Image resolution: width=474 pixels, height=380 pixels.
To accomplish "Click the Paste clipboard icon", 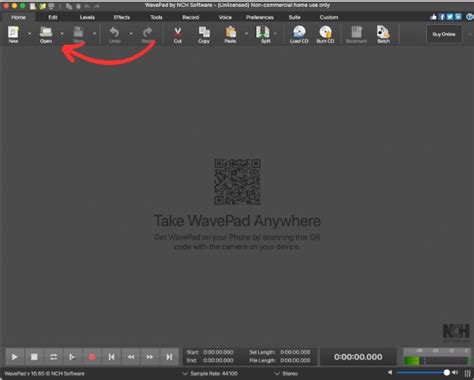I will [x=230, y=34].
